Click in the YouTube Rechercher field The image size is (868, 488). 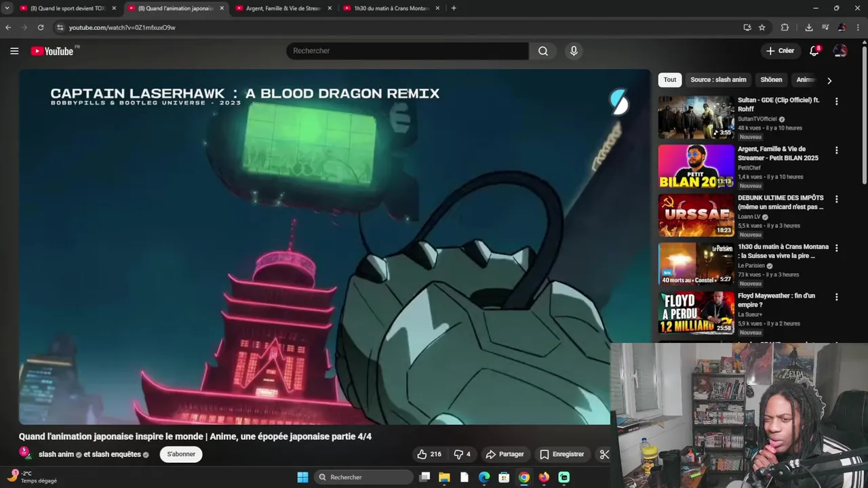click(x=407, y=51)
